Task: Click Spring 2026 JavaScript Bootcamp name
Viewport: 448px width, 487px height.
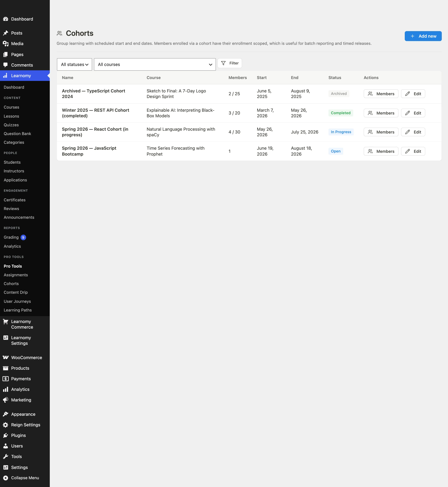Action: (89, 151)
